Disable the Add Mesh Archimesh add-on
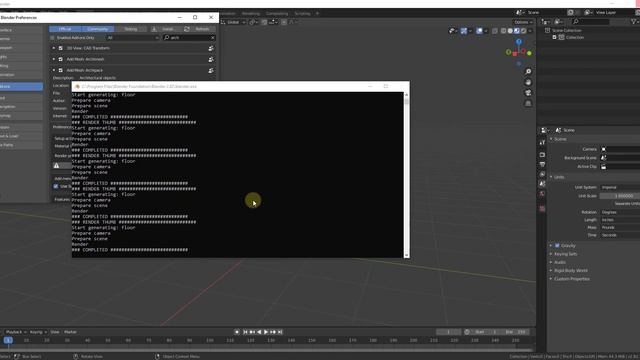 [61, 59]
